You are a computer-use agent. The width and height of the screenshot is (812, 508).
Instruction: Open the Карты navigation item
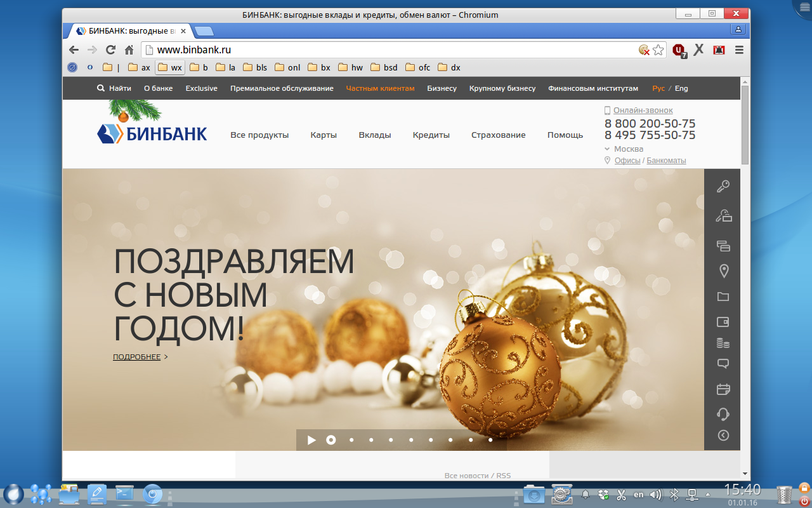324,135
